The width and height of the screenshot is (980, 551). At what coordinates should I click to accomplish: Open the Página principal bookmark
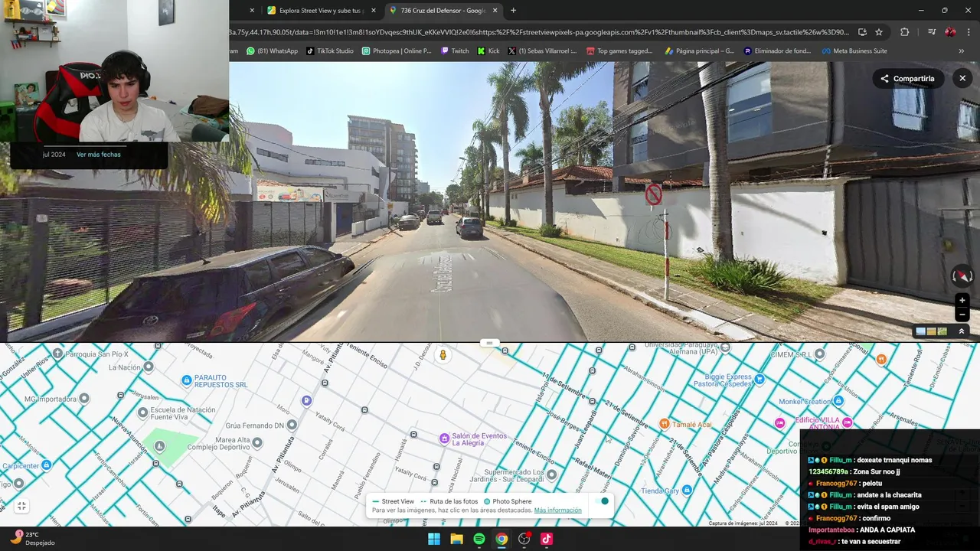[x=700, y=51]
